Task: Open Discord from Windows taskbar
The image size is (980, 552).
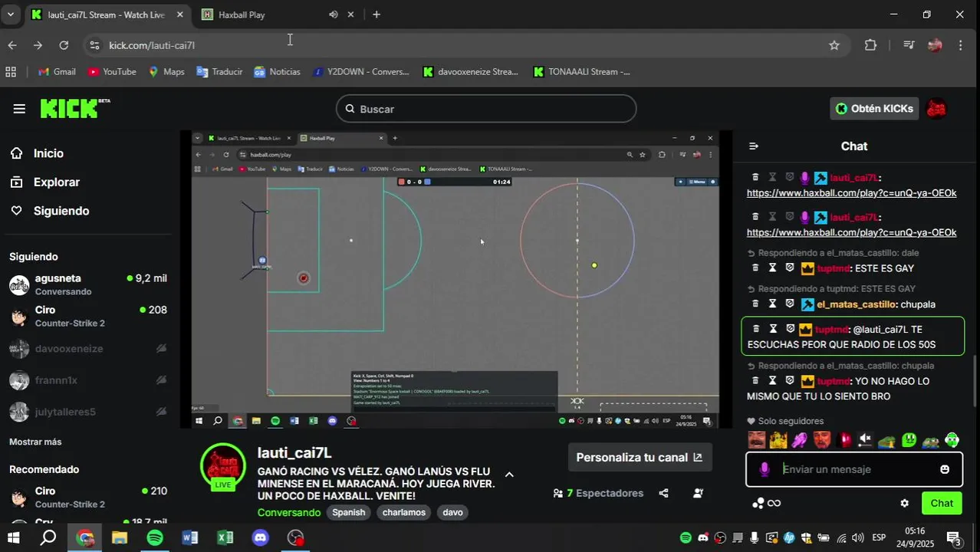Action: (x=261, y=537)
